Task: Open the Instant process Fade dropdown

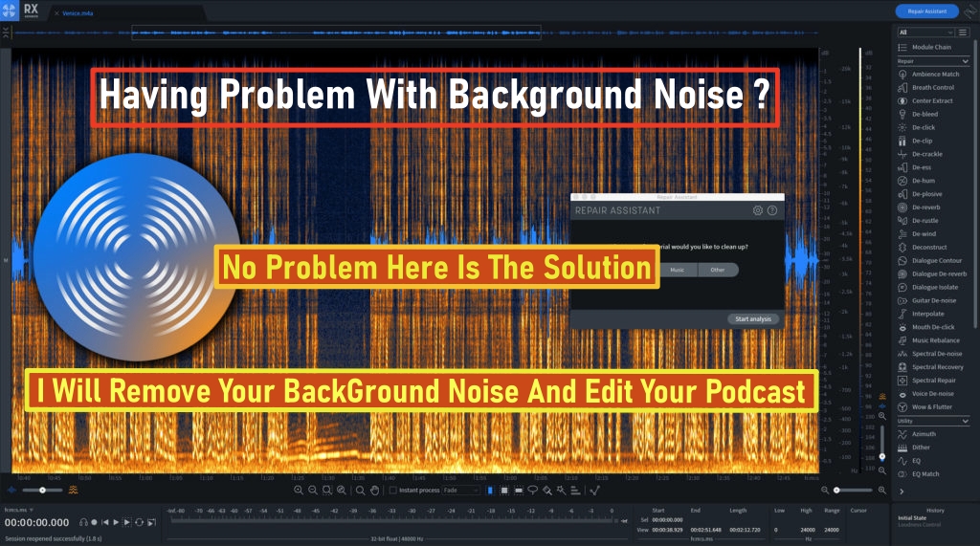Action: (x=460, y=491)
